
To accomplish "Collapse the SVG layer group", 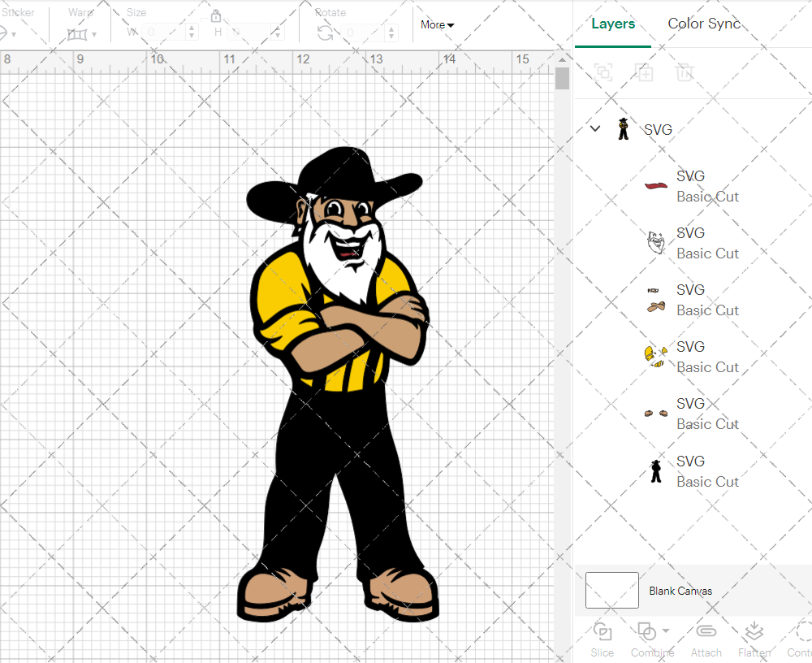I will point(594,128).
